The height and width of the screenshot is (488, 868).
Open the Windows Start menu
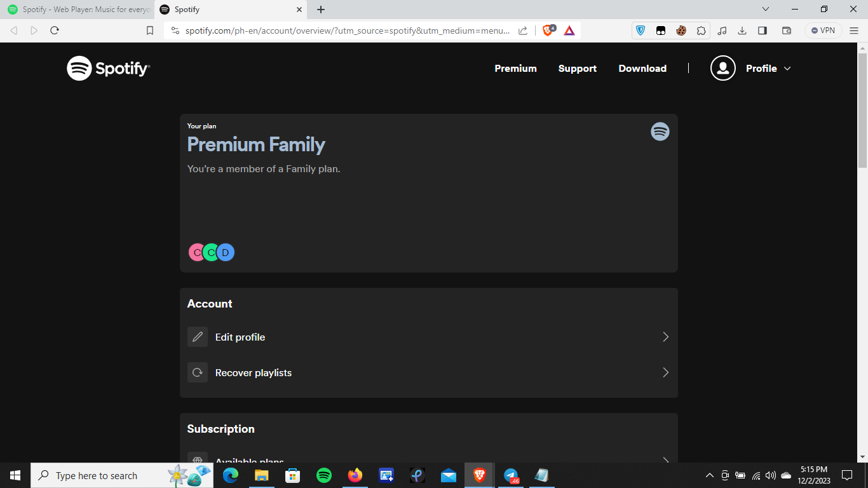(15, 475)
